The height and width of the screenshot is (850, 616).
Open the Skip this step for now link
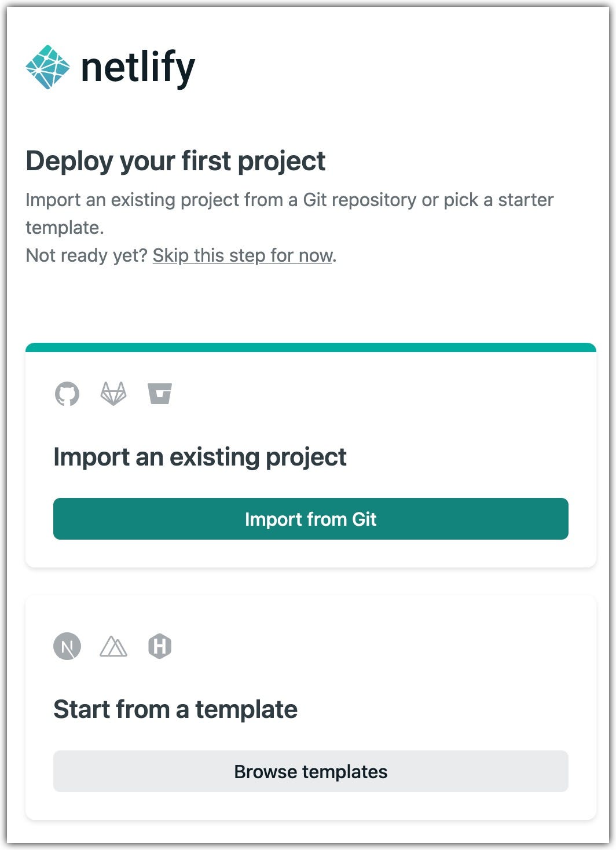(241, 255)
